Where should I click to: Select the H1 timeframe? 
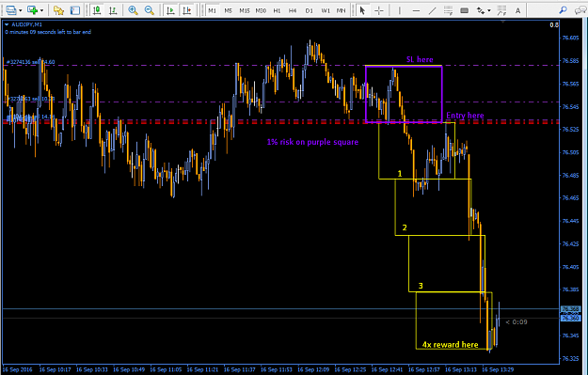(277, 11)
